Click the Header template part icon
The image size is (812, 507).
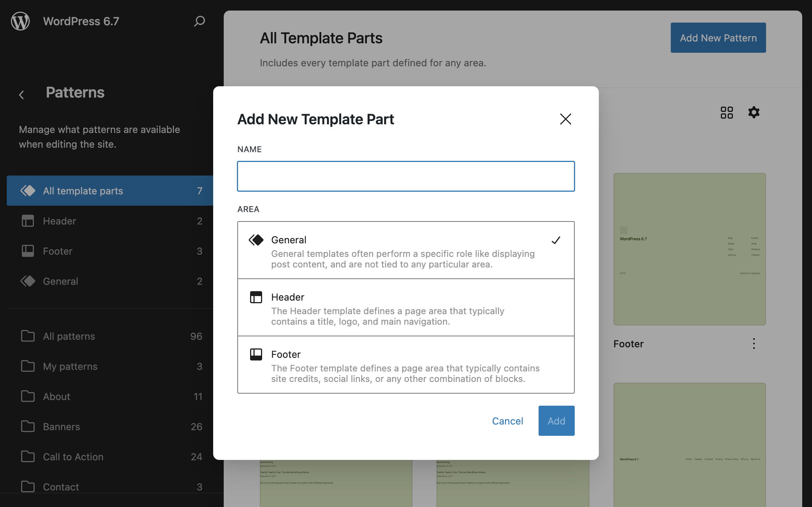click(x=256, y=297)
